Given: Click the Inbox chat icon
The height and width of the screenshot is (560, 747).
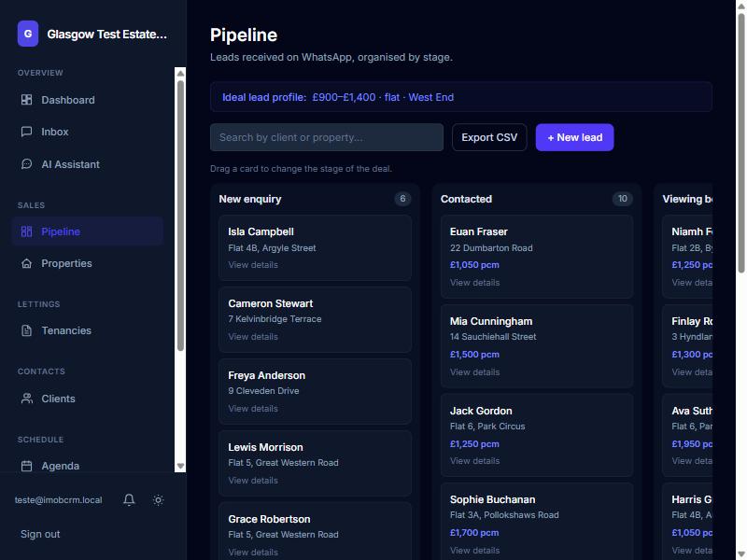Looking at the screenshot, I should click(27, 132).
